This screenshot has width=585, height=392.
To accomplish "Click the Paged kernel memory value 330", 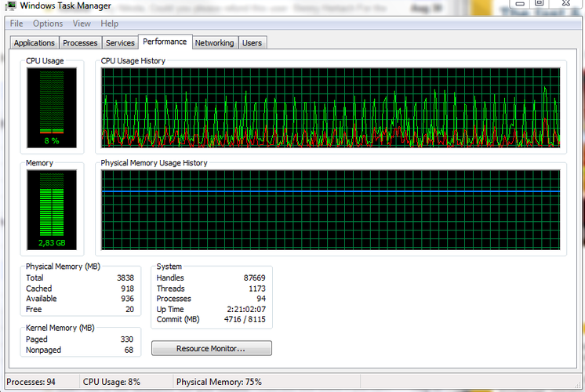I will 127,339.
